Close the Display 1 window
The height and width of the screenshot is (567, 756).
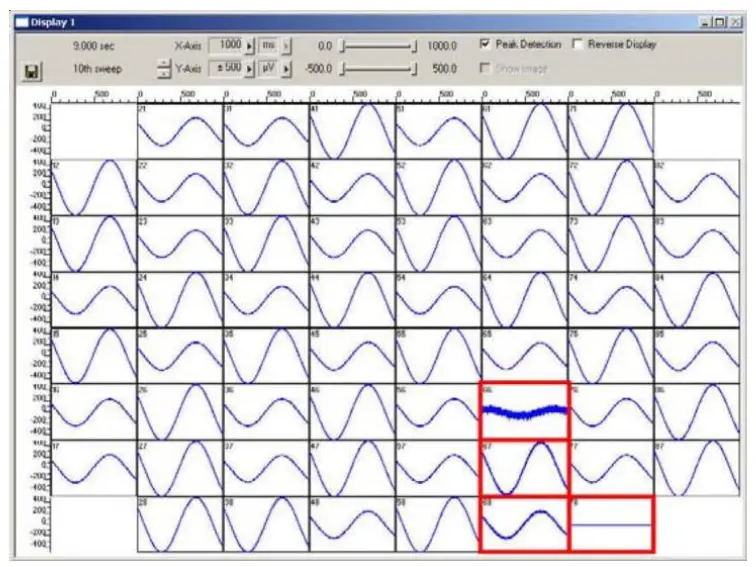click(736, 22)
